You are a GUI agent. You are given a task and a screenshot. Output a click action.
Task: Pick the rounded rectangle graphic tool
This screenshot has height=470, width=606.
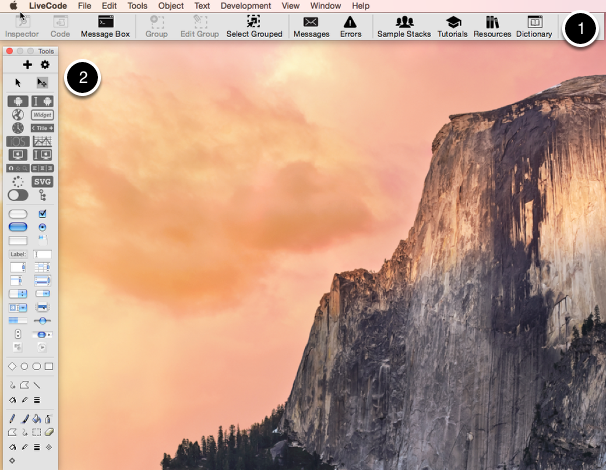point(36,366)
